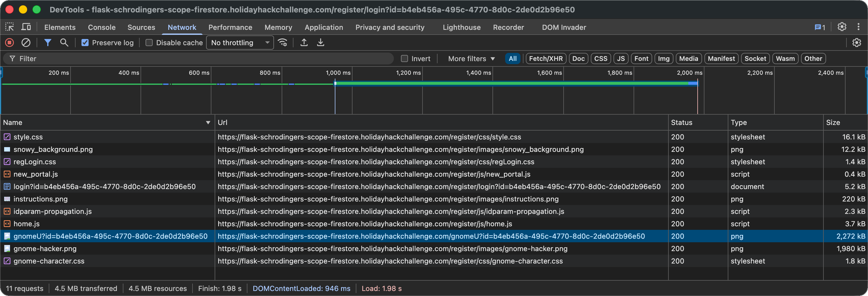Uncheck the Preserve log checkbox
This screenshot has height=296, width=868.
click(85, 43)
